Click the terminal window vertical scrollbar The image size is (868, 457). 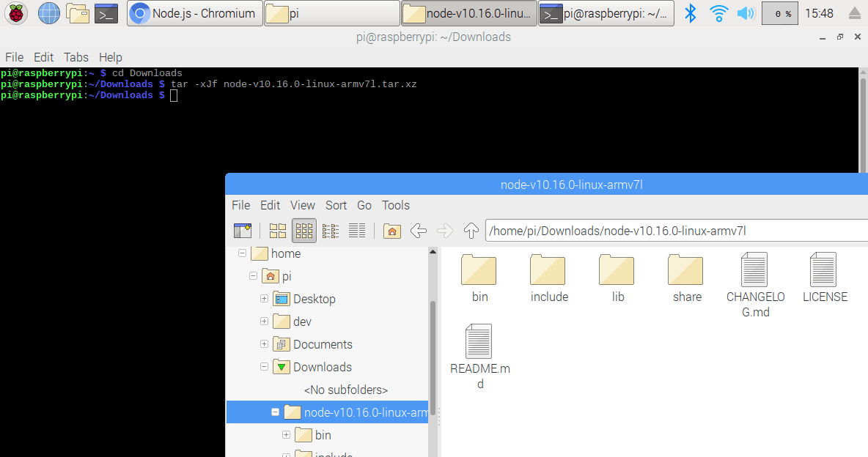[863, 125]
